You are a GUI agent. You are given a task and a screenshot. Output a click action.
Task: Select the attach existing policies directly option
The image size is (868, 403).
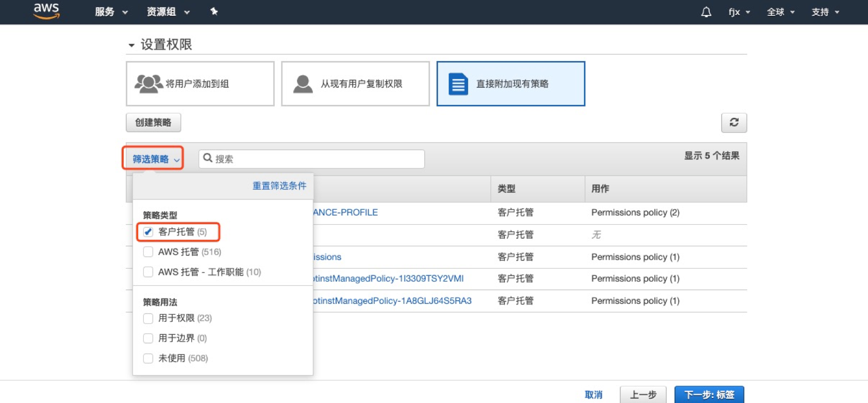[511, 84]
